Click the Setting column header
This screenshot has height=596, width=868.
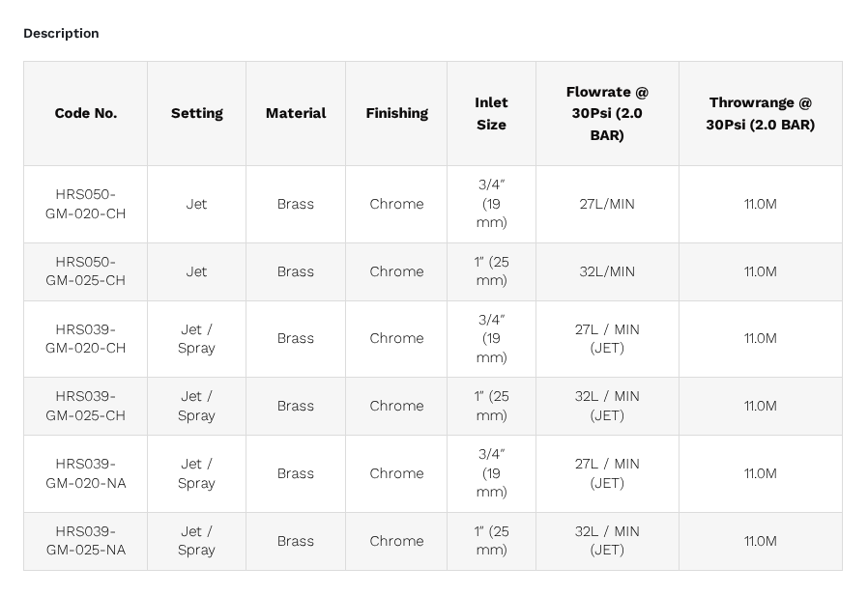(196, 113)
